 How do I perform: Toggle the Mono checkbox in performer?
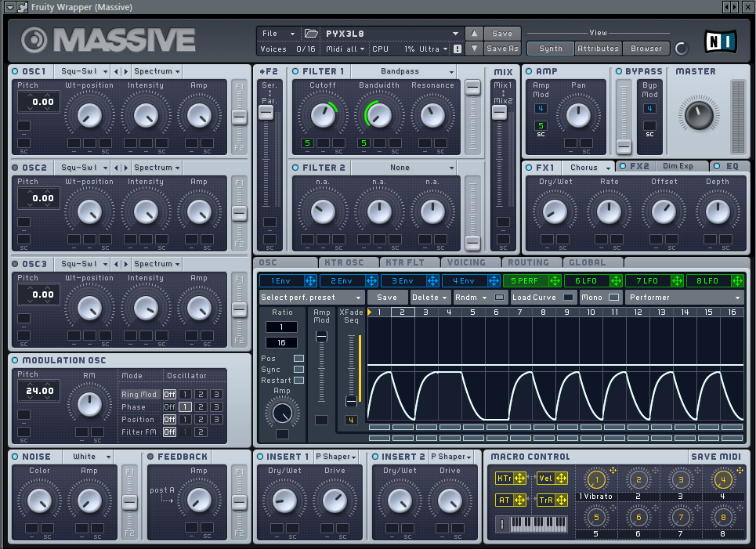[613, 298]
